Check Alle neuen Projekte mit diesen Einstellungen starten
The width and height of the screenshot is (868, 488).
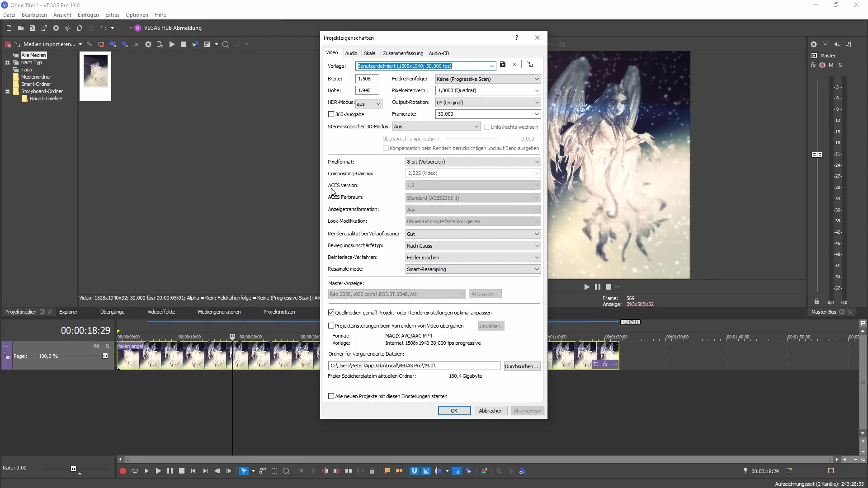tap(331, 396)
